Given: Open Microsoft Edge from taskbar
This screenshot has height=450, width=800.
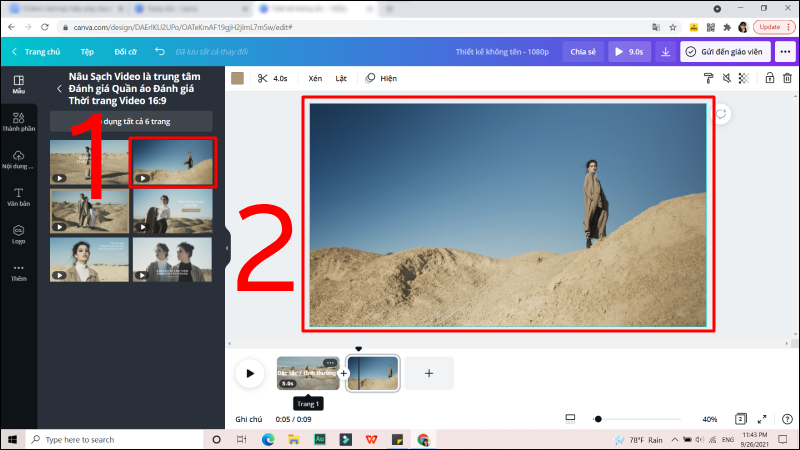Looking at the screenshot, I should click(268, 439).
